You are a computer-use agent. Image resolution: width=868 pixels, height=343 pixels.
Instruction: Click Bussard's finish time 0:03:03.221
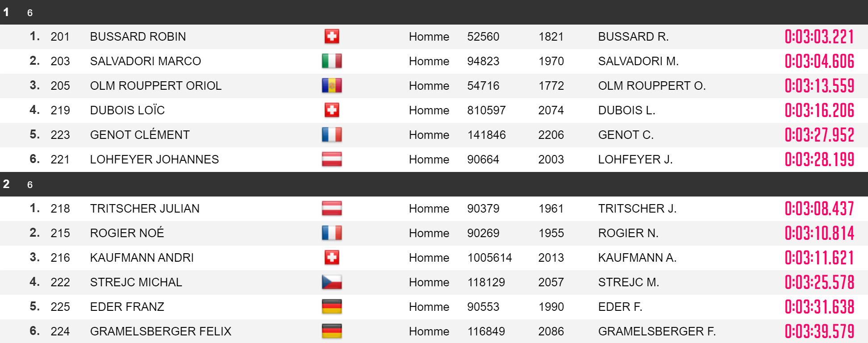coord(819,37)
